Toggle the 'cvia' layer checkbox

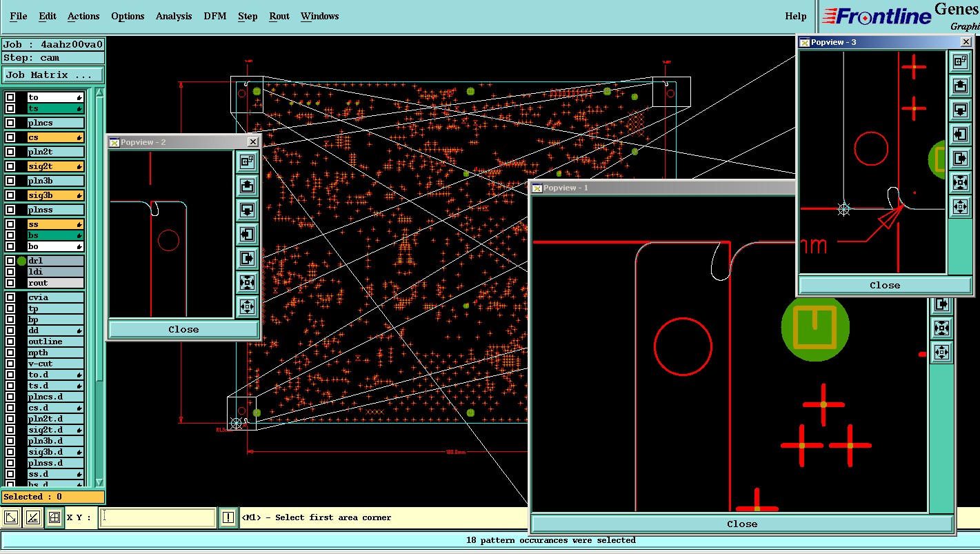(10, 297)
